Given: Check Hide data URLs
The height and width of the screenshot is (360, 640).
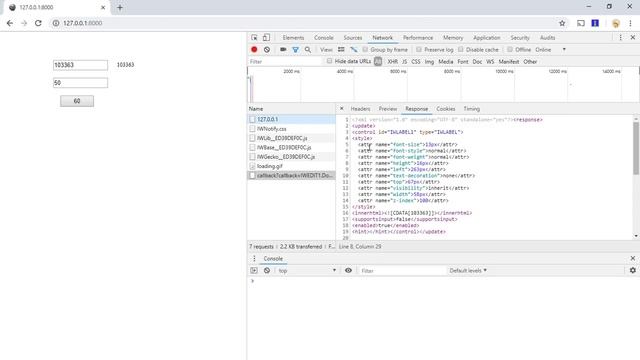Looking at the screenshot, I should (329, 61).
